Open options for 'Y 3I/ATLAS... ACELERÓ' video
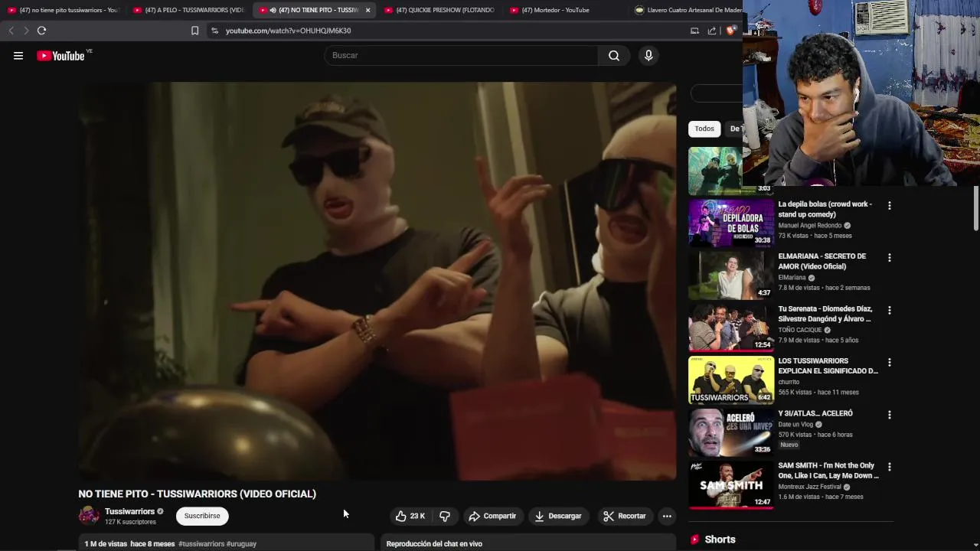 point(889,415)
